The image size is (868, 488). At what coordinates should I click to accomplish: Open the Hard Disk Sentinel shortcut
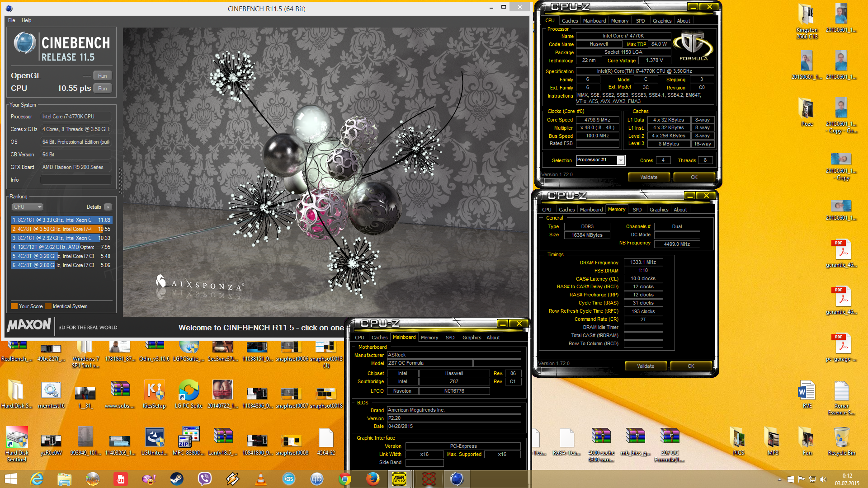17,444
